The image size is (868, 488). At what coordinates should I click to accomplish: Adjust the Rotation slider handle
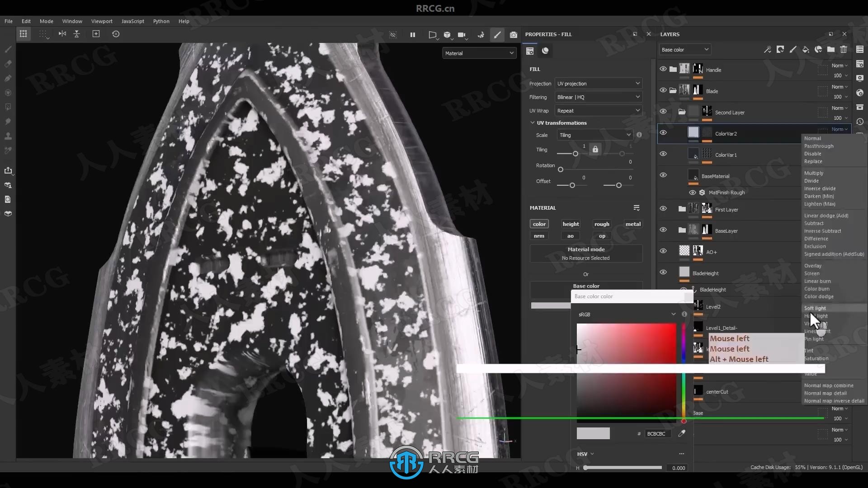pyautogui.click(x=561, y=169)
